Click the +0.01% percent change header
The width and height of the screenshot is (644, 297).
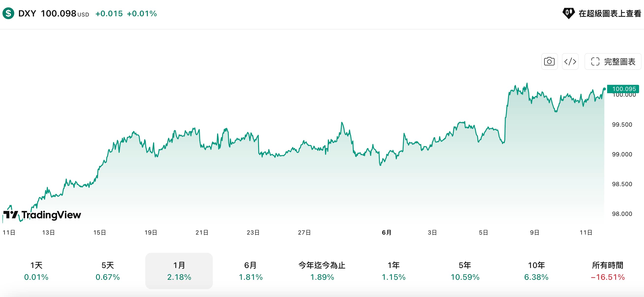(142, 14)
